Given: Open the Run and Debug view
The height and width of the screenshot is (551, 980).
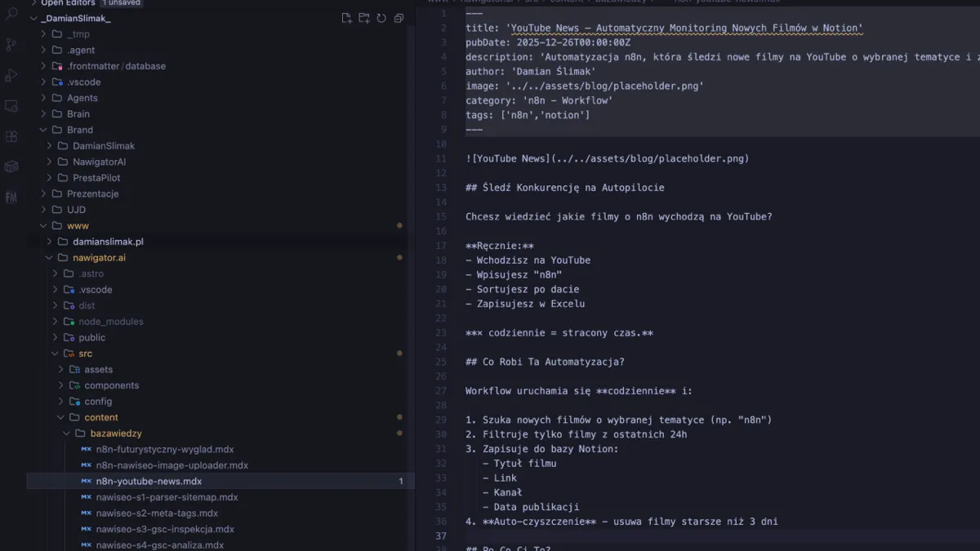Looking at the screenshot, I should point(11,75).
